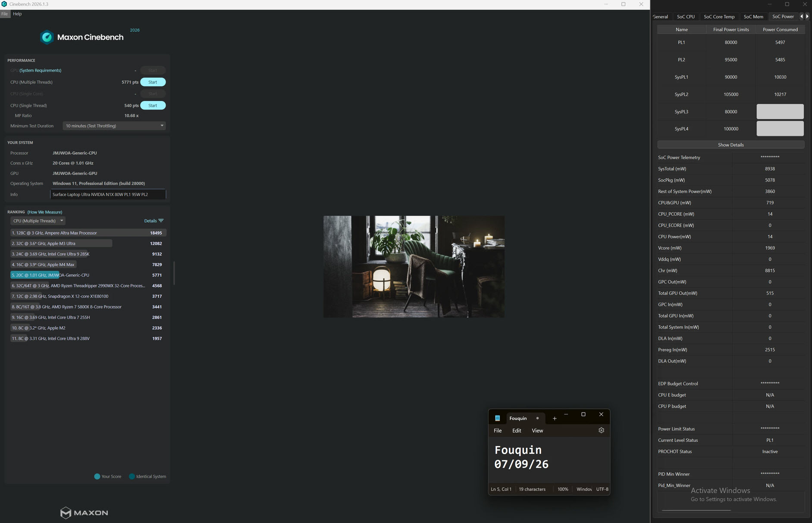Click the Info text field

(x=108, y=194)
